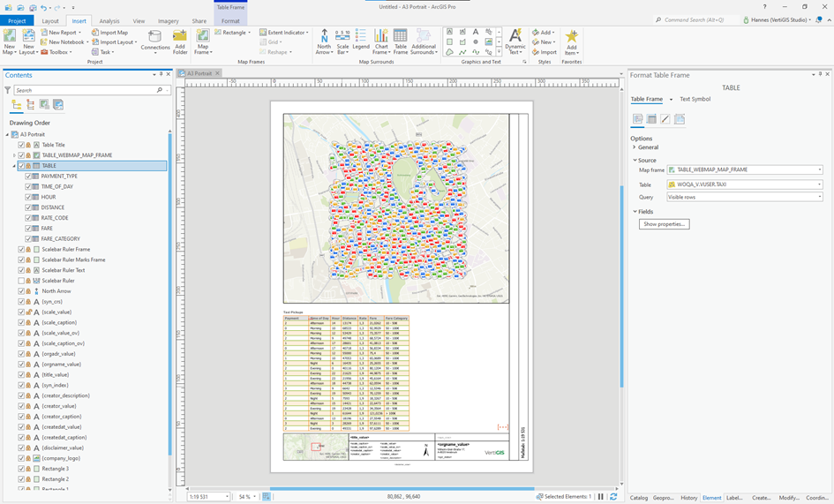Insert a Chart Frame
Screen dimensions: 834x504
(381, 41)
